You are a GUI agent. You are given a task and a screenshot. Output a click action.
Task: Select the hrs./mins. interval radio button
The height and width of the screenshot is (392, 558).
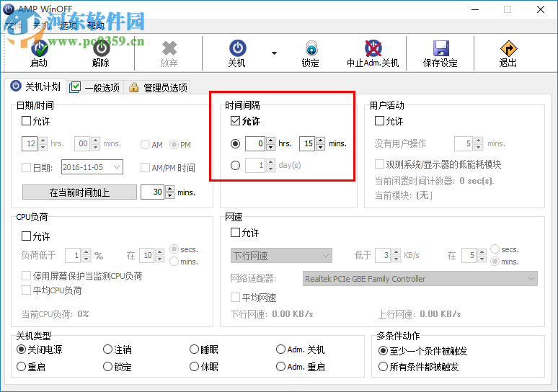(x=235, y=143)
